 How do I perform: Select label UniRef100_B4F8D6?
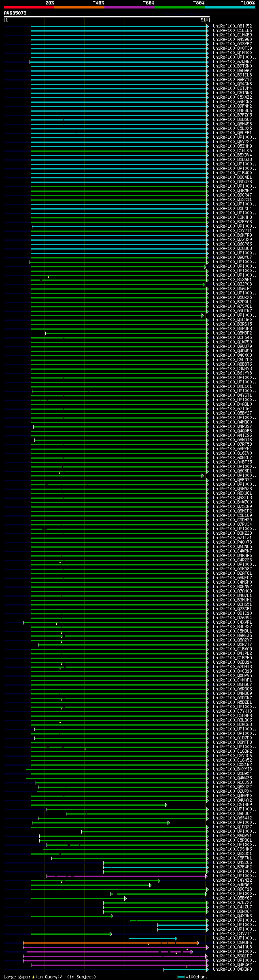coord(232,111)
